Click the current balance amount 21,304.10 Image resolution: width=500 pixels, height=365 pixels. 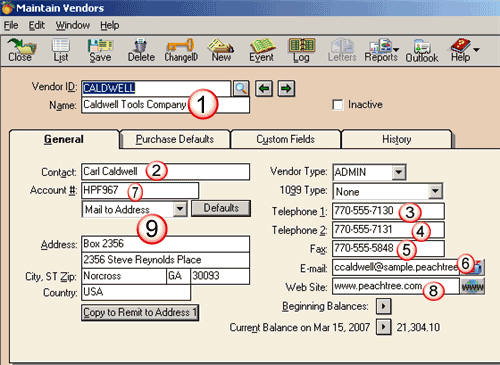pos(418,327)
